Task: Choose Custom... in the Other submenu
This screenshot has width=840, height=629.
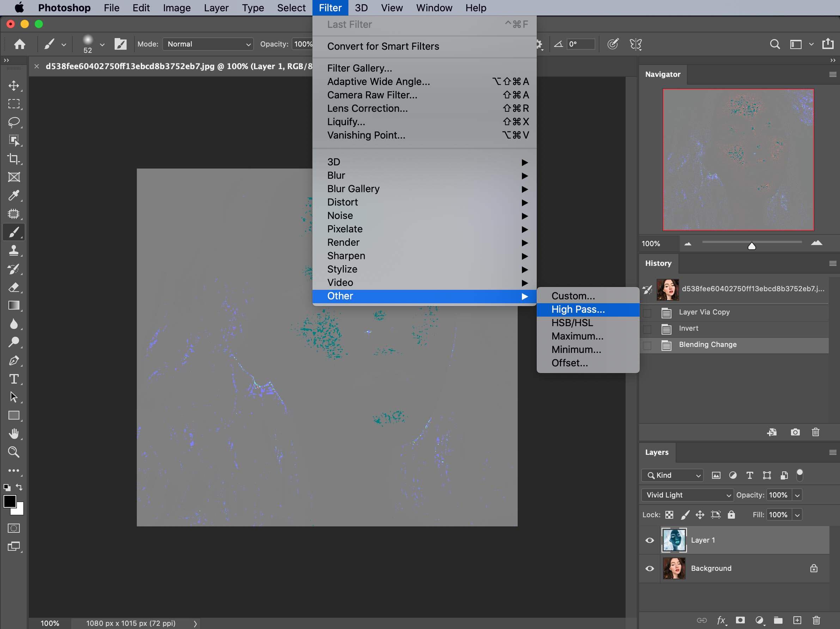Action: click(x=588, y=296)
